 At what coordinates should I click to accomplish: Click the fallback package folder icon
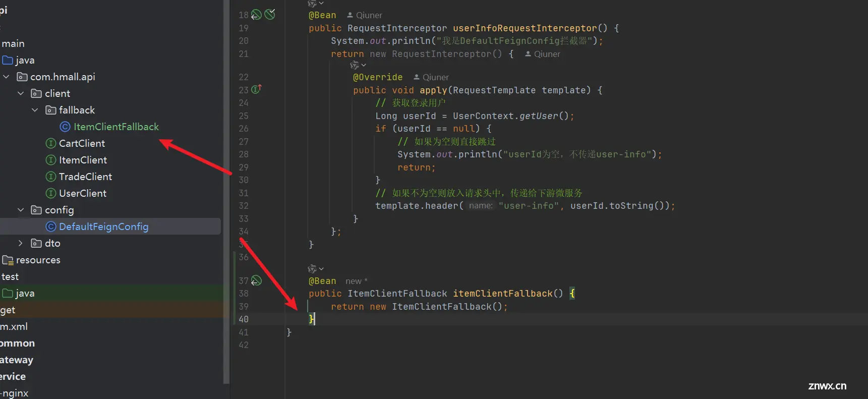pyautogui.click(x=50, y=110)
